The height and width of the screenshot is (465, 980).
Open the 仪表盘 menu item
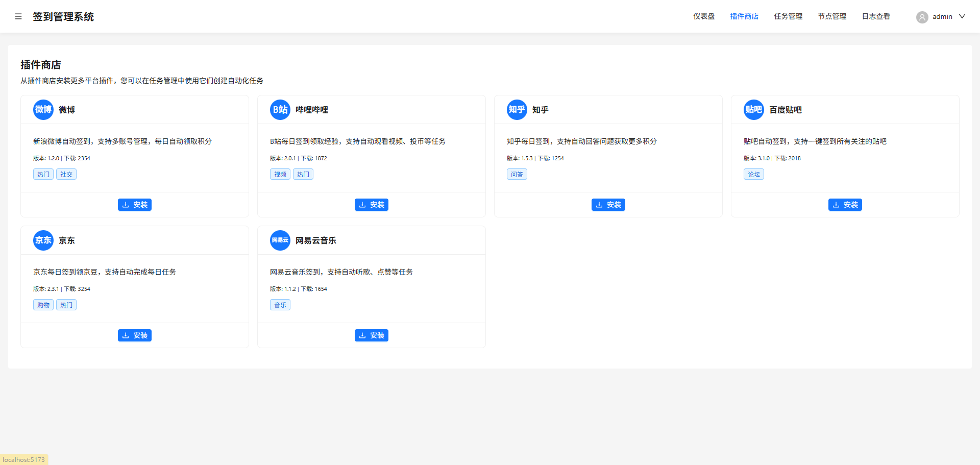(704, 16)
